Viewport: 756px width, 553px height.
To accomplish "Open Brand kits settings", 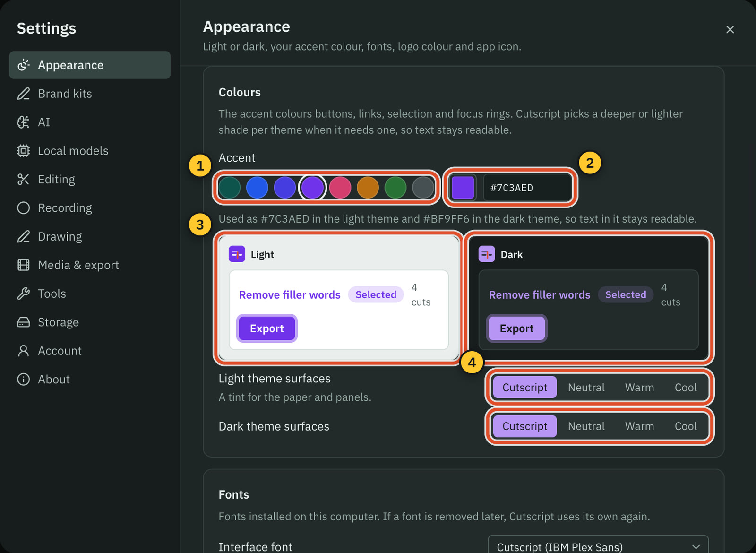I will click(90, 94).
